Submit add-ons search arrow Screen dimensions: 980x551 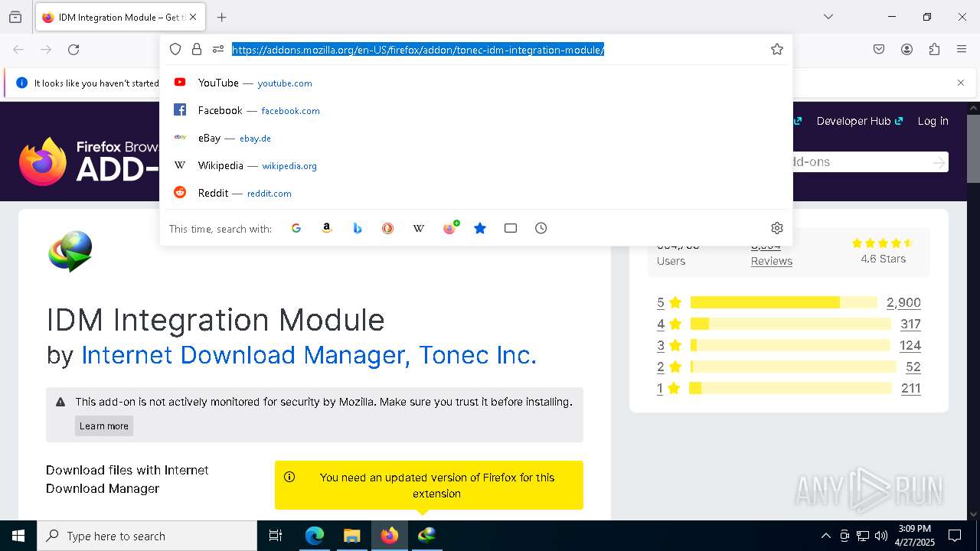coord(939,162)
